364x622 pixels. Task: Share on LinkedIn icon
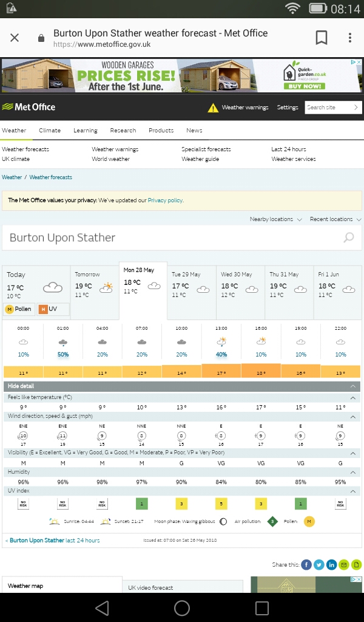click(x=331, y=564)
